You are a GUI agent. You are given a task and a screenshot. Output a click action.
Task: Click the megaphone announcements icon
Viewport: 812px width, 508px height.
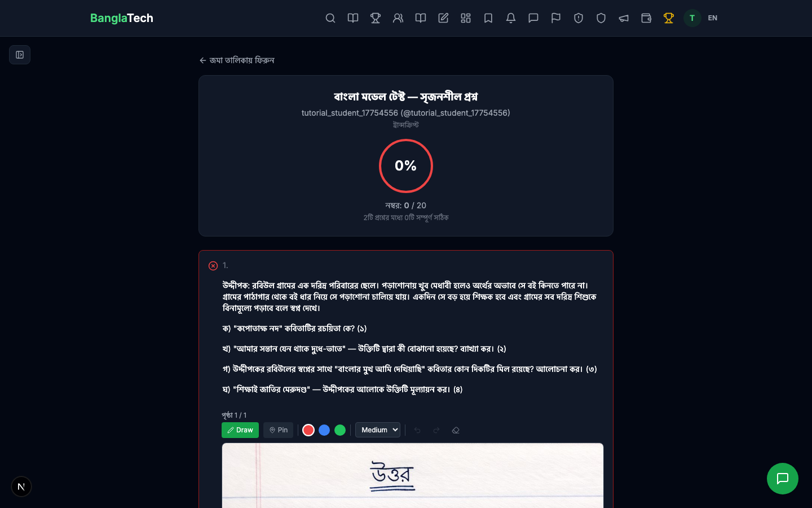tap(624, 18)
